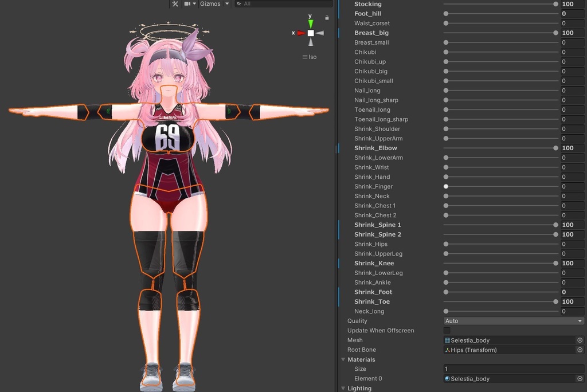Select the Chikubi_small label
The image size is (587, 392).
coord(374,81)
